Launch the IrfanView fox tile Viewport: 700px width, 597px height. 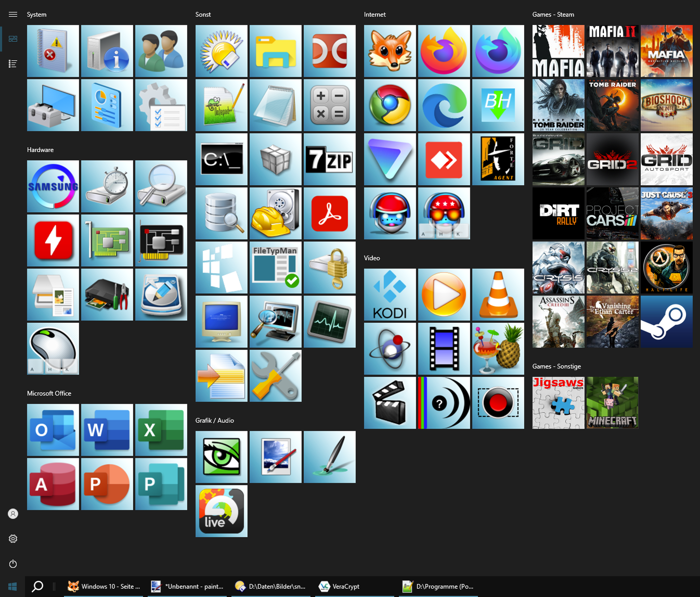(x=390, y=51)
